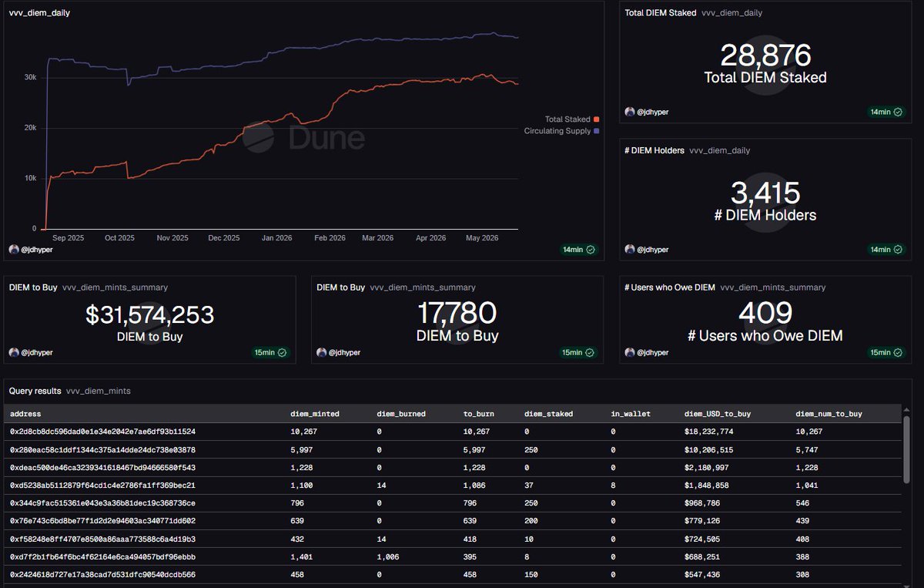Open vvv_diem_mints_summary link beside # Users who Owe DIEM

point(772,287)
